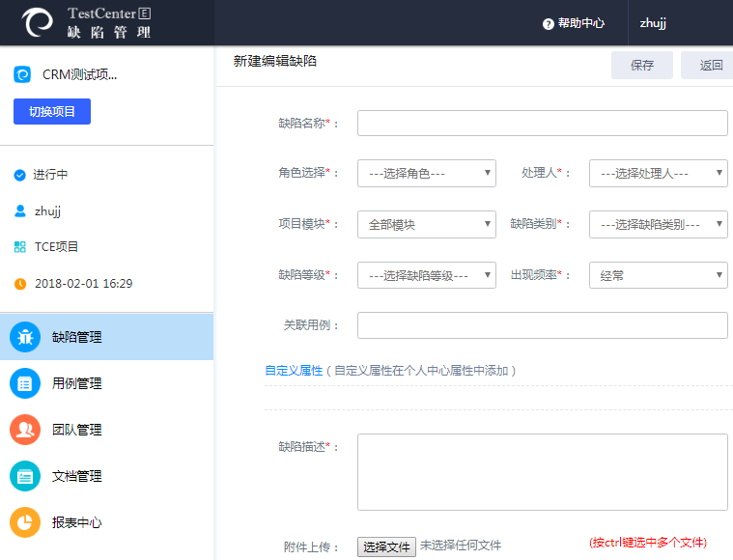The height and width of the screenshot is (560, 733).
Task: Click the blue 切换项目 button
Action: (x=52, y=111)
